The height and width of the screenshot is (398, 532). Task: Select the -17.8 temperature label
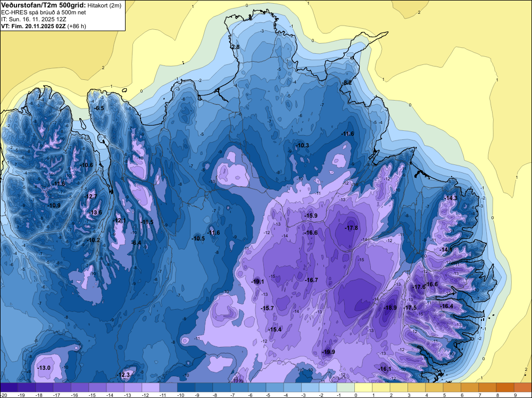(x=351, y=228)
